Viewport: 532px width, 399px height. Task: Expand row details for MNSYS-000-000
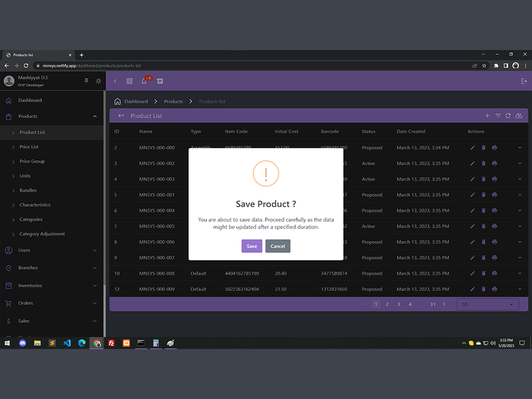pyautogui.click(x=520, y=147)
